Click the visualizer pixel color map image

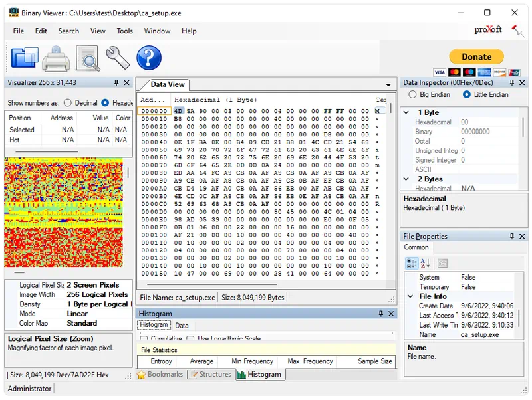click(63, 213)
